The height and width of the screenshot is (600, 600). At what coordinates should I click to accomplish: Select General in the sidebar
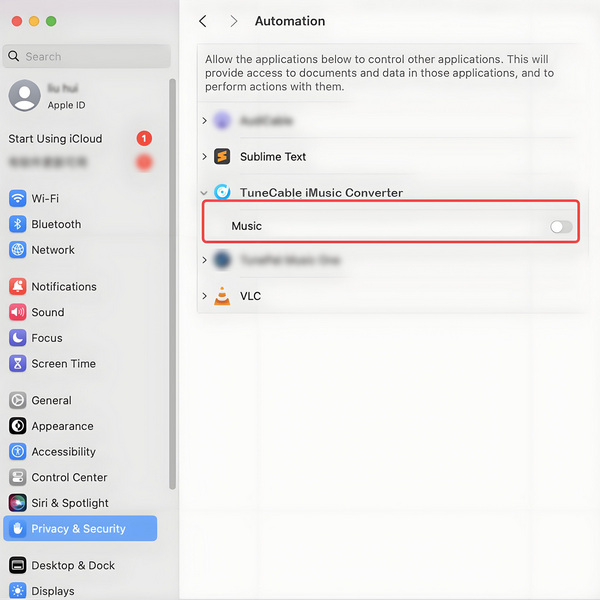tap(80, 400)
